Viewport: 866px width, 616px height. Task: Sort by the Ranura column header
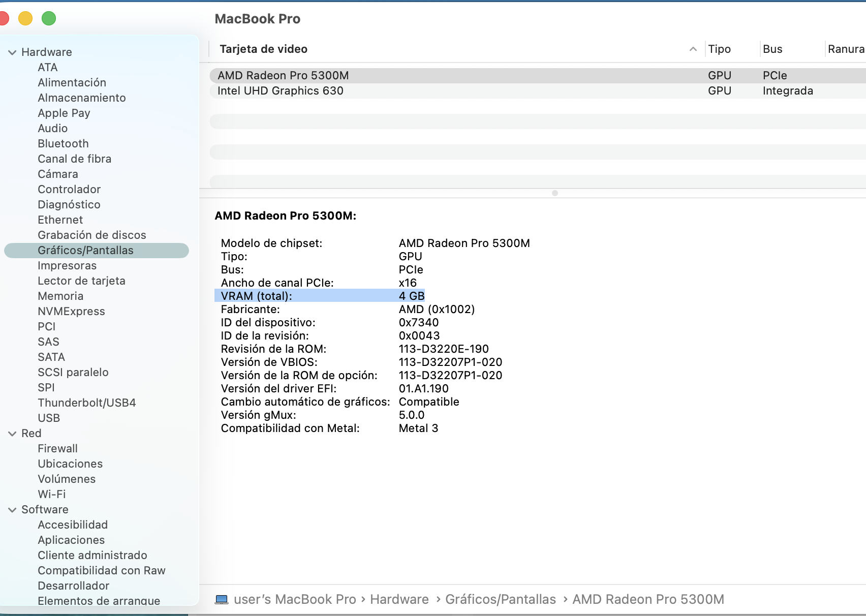pos(846,49)
